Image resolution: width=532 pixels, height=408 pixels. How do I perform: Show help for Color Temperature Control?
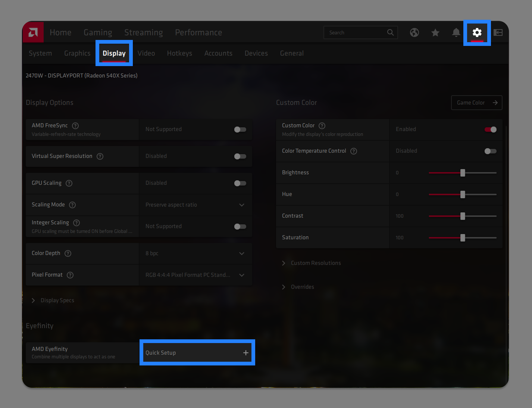point(354,151)
